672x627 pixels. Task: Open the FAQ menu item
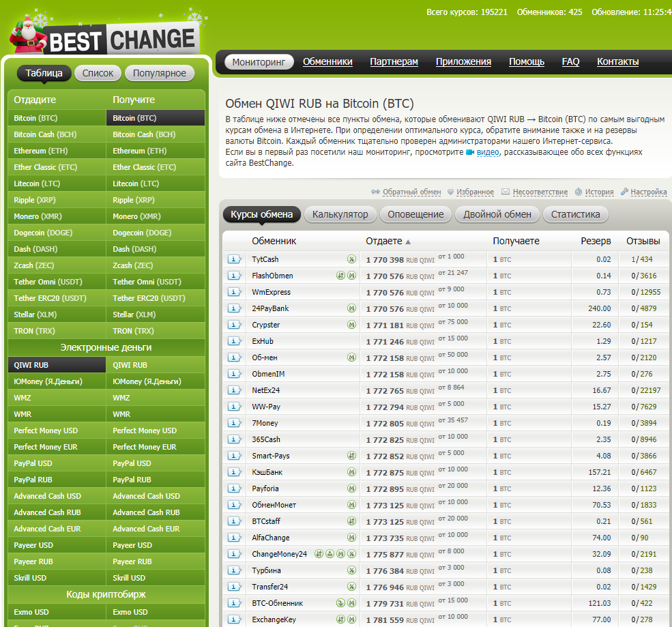pyautogui.click(x=570, y=61)
